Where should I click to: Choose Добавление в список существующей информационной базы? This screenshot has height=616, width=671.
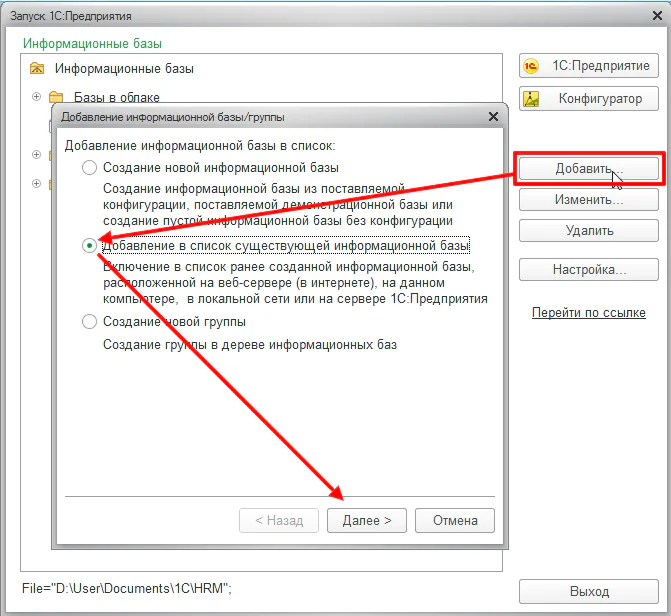click(x=90, y=245)
